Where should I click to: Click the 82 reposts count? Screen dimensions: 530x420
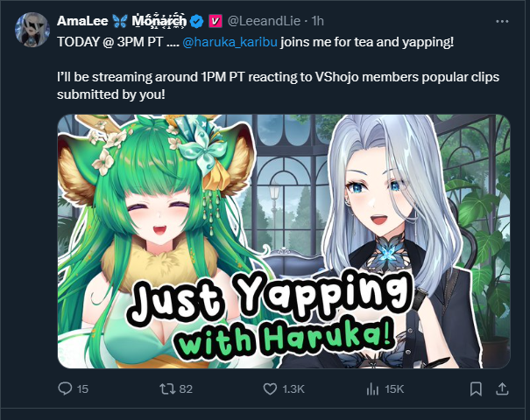[x=186, y=389]
